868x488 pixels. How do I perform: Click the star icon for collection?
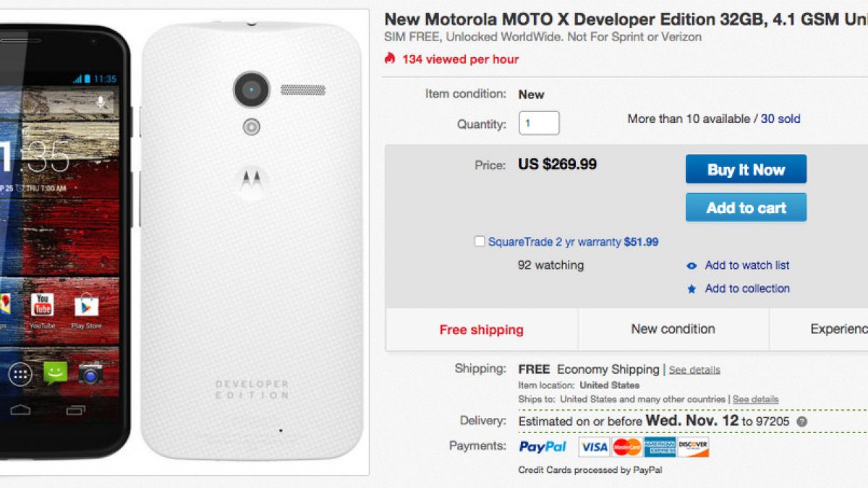[692, 288]
